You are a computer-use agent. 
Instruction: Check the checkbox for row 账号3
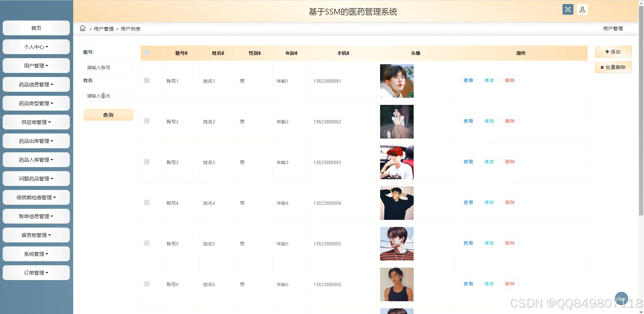[147, 162]
